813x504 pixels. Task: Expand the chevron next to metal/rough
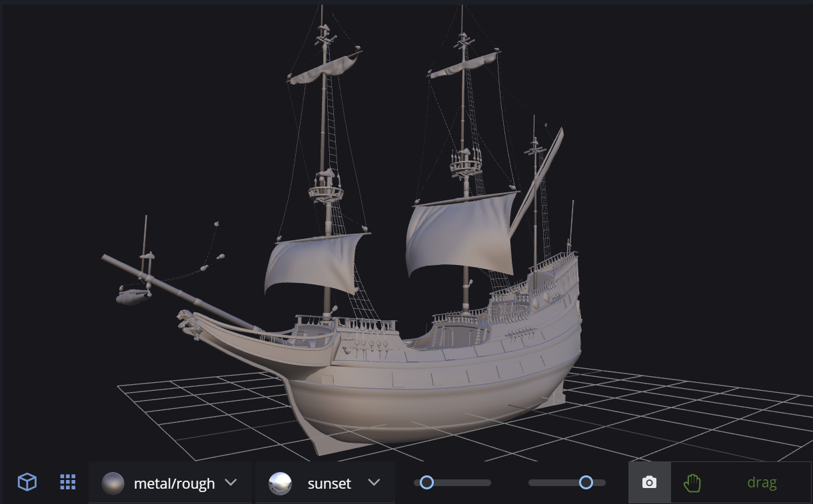(231, 483)
